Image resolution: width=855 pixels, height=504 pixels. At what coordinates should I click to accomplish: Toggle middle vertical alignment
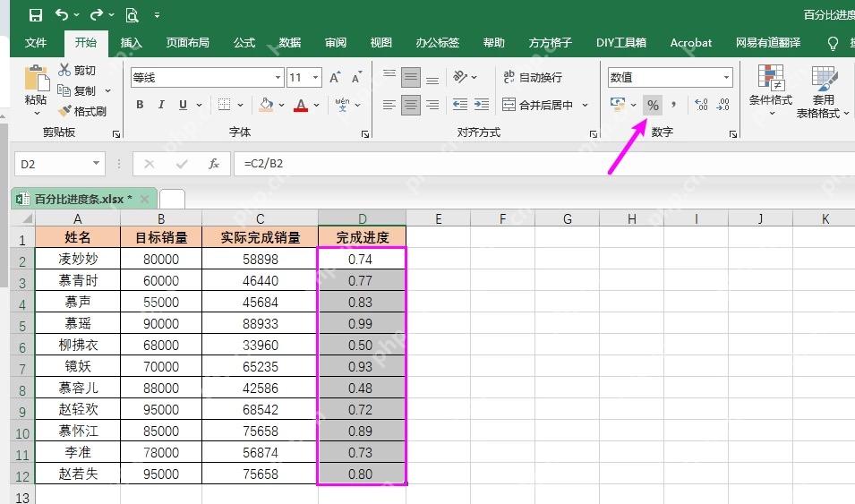pos(411,78)
